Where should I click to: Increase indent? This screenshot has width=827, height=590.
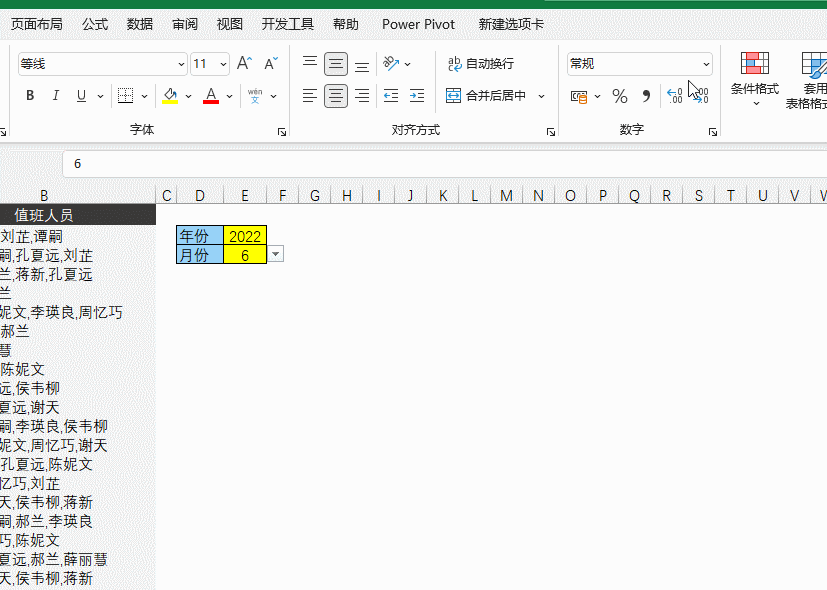[417, 95]
